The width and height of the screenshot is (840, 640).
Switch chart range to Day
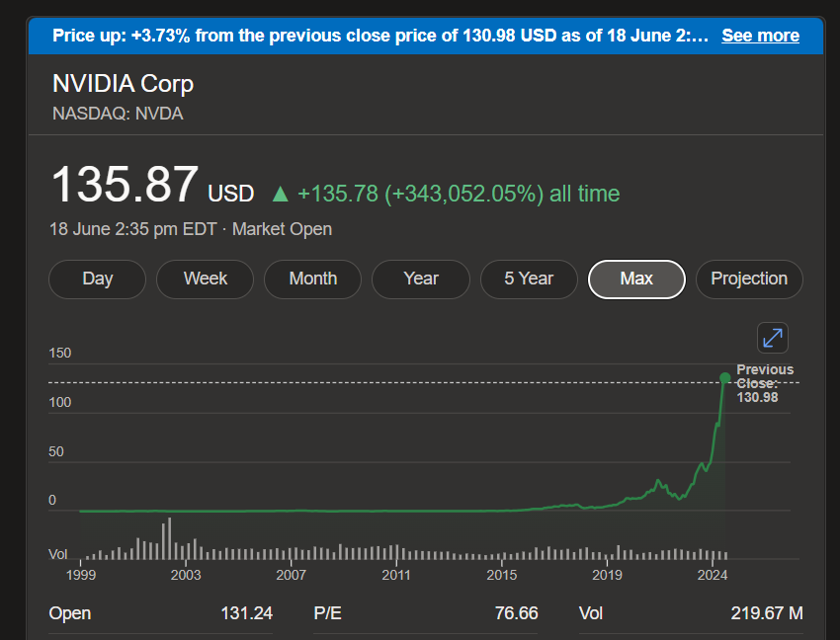tap(97, 280)
